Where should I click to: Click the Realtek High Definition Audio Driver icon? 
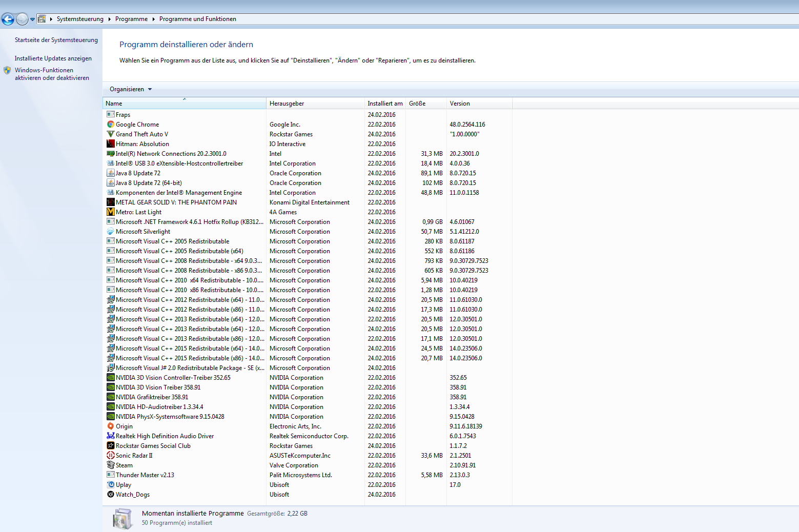[x=110, y=436]
